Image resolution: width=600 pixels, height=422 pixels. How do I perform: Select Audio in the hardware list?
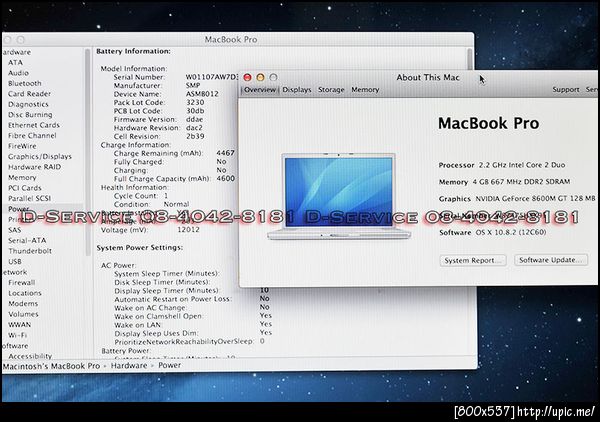[x=18, y=73]
